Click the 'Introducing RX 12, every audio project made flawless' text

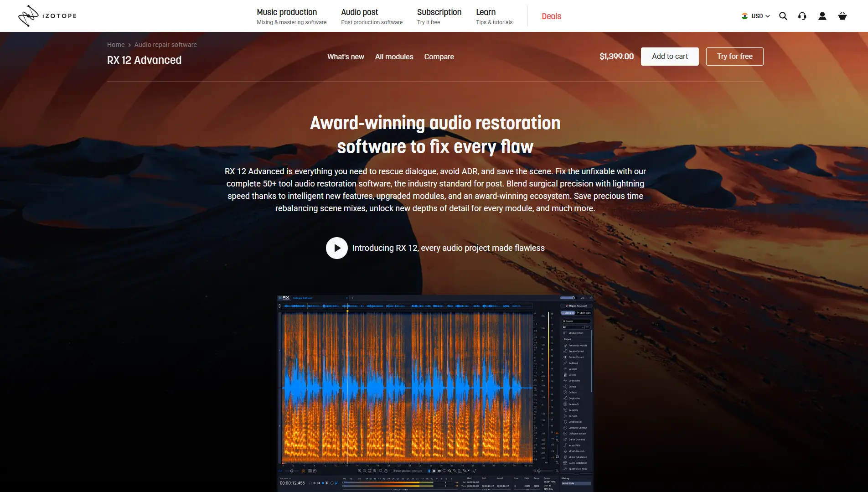(x=449, y=248)
